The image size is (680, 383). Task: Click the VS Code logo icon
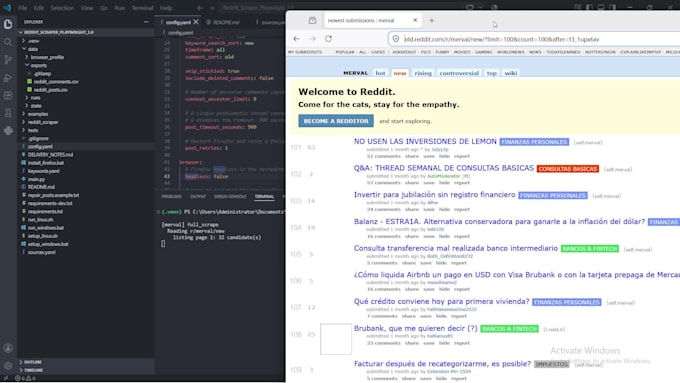tap(7, 8)
